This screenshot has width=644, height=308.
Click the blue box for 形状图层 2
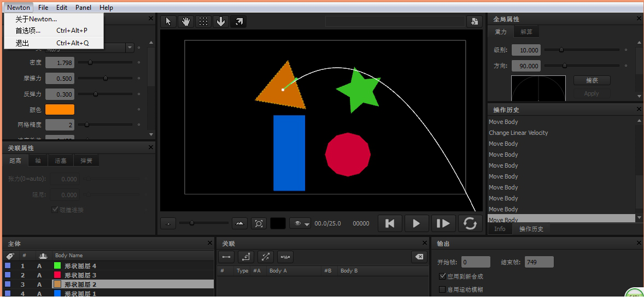(8, 284)
